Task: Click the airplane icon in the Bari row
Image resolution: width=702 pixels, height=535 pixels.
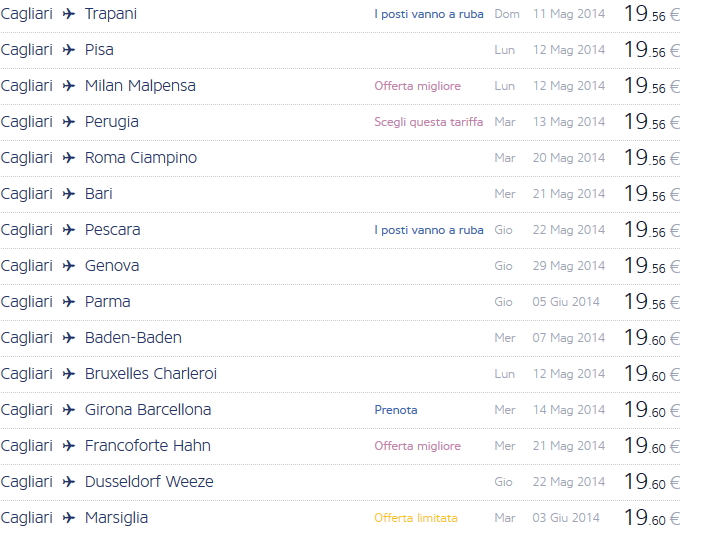Action: point(69,194)
